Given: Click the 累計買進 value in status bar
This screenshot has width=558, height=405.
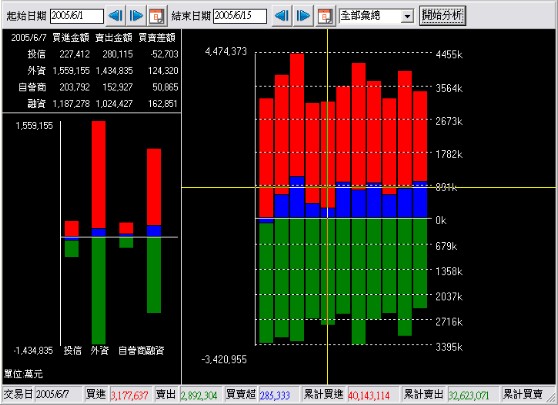Looking at the screenshot, I should click(372, 395).
